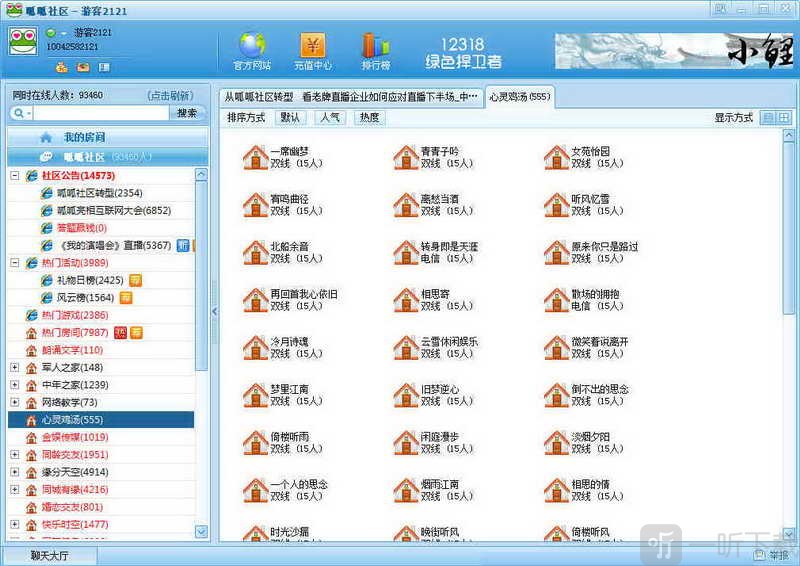Enter the 原来你只是路过 room house icon
Image resolution: width=800 pixels, height=566 pixels.
tap(557, 252)
